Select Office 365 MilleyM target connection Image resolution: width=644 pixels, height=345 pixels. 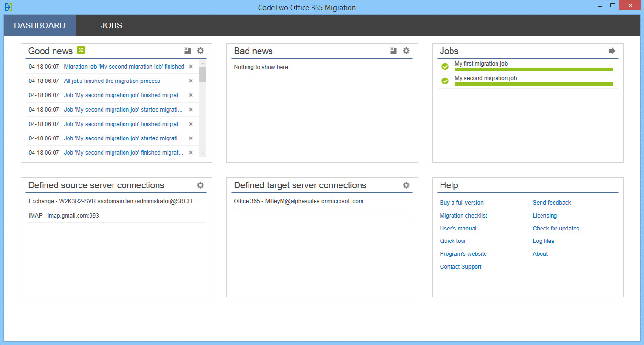point(322,201)
